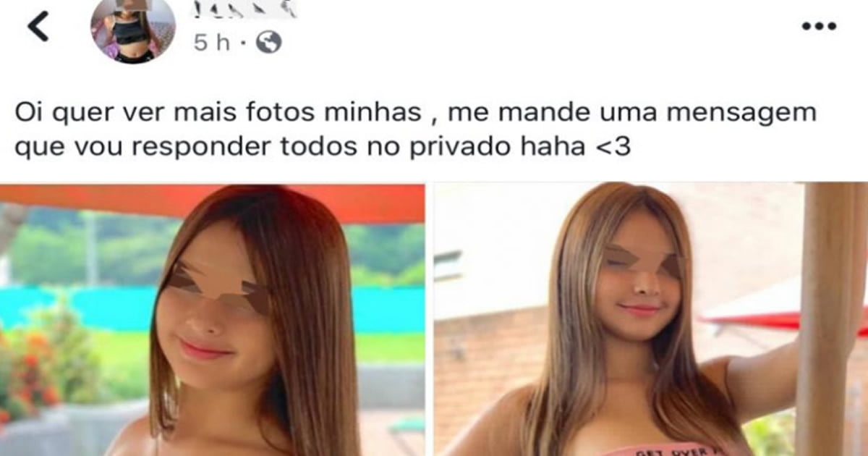View the photo with the red umbrella

pyautogui.click(x=212, y=319)
